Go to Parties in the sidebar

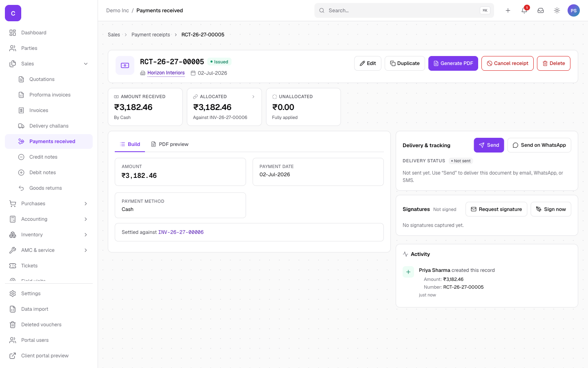pyautogui.click(x=49, y=48)
